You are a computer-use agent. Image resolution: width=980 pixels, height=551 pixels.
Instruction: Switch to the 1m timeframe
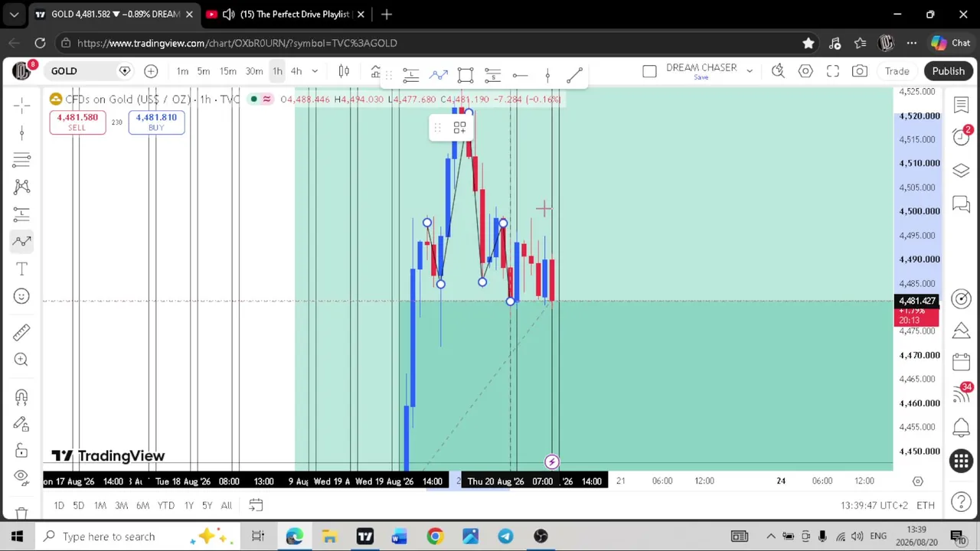point(182,71)
